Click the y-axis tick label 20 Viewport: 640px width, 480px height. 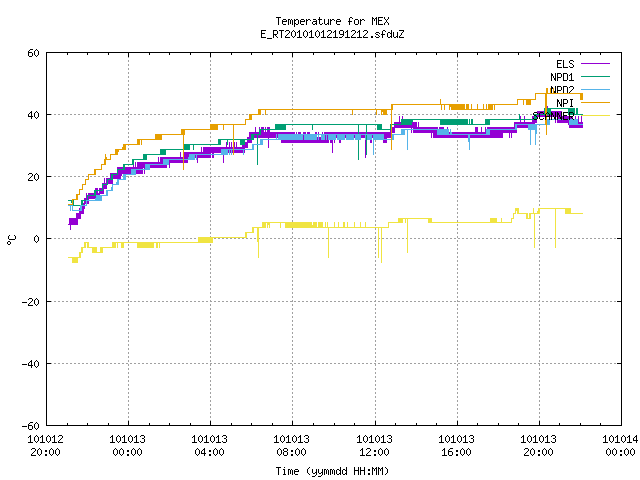(33, 177)
